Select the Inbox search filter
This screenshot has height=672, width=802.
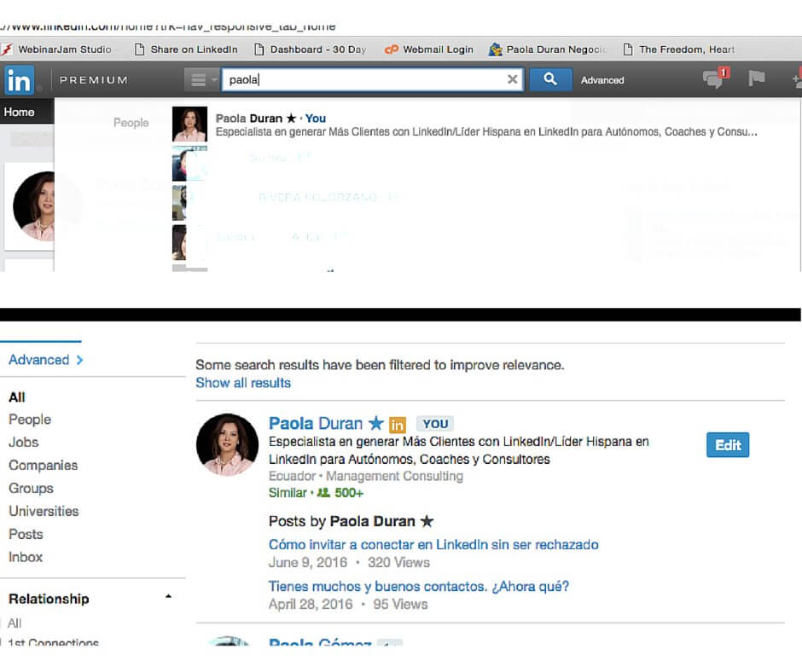[x=26, y=558]
